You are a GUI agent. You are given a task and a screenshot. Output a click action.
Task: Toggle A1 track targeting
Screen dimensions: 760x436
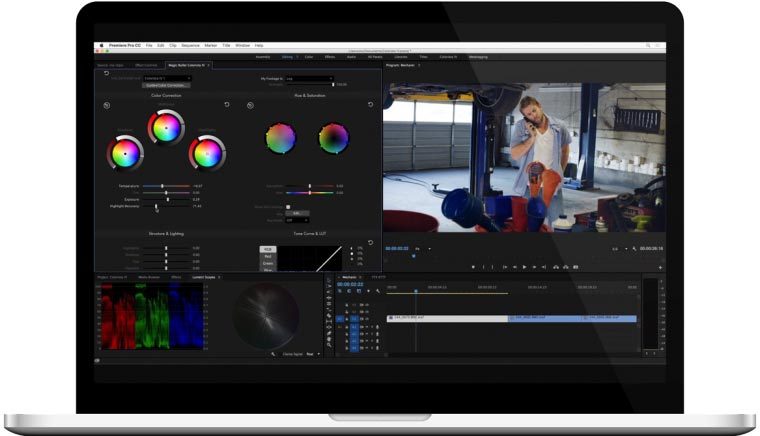(x=354, y=327)
